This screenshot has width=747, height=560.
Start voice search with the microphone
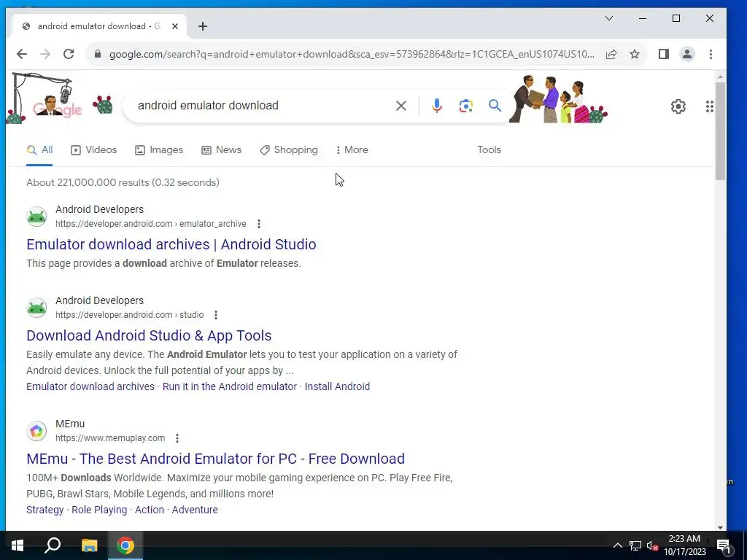coord(436,106)
